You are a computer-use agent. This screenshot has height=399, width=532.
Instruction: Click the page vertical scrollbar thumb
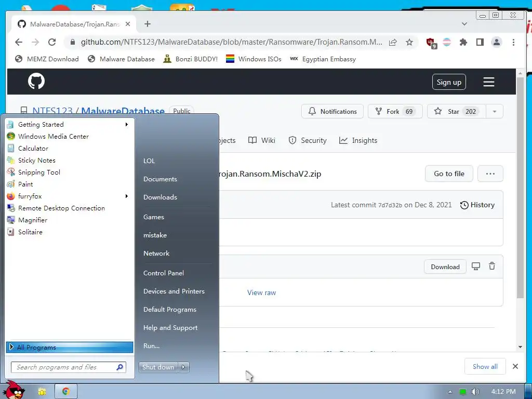(x=520, y=188)
